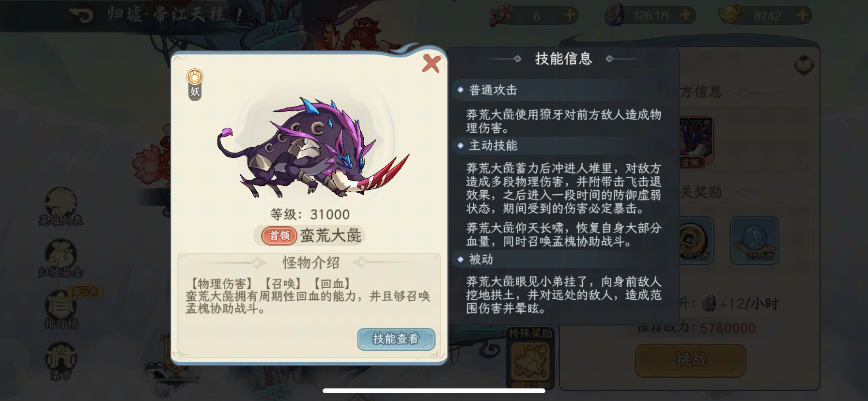The image size is (868, 401).
Task: Add gold ingots via the plus beside 8742
Action: [802, 15]
